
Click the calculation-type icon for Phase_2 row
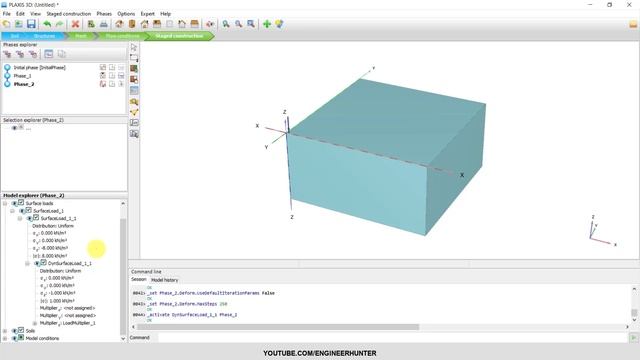pos(103,84)
